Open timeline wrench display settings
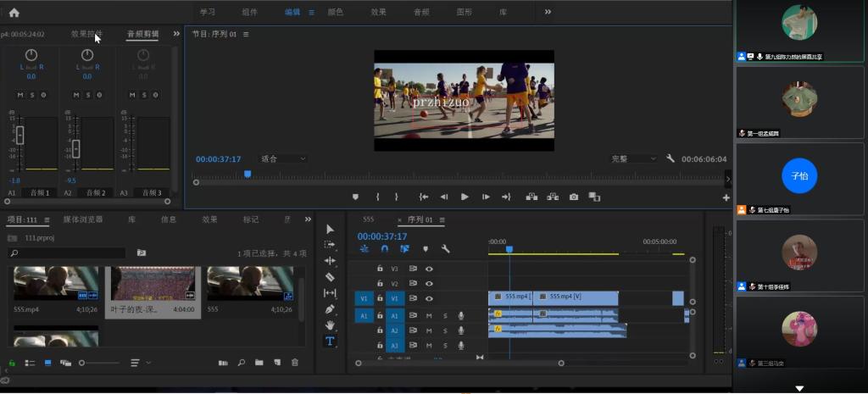 coord(445,249)
